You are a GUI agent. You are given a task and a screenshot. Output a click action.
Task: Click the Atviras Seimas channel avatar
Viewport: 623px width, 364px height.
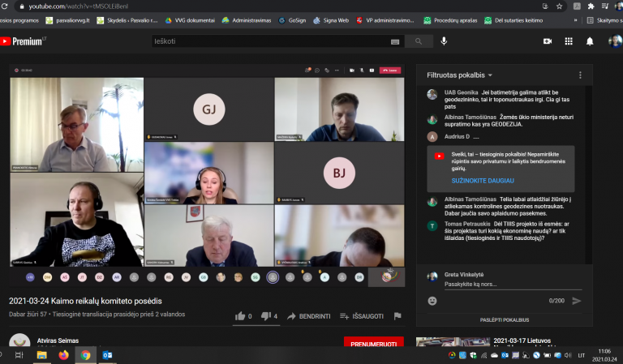tap(19, 340)
